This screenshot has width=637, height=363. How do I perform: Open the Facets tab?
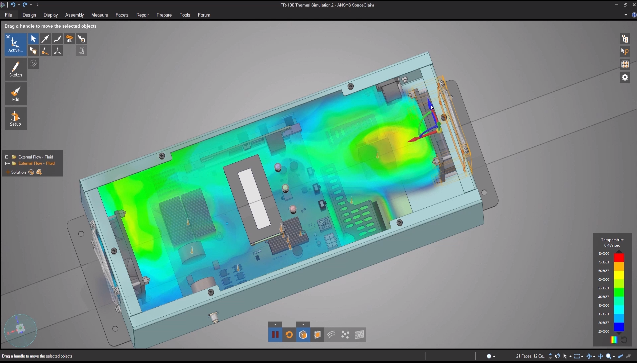122,15
